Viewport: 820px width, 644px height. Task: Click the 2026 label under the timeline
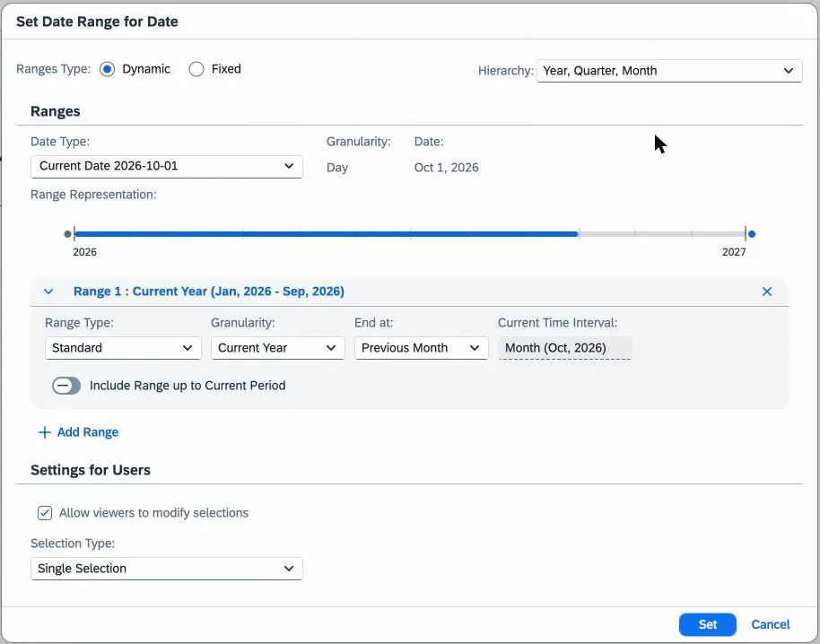pos(84,252)
